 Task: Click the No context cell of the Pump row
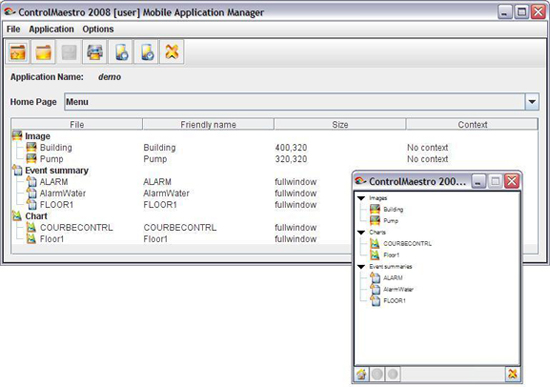tap(428, 159)
